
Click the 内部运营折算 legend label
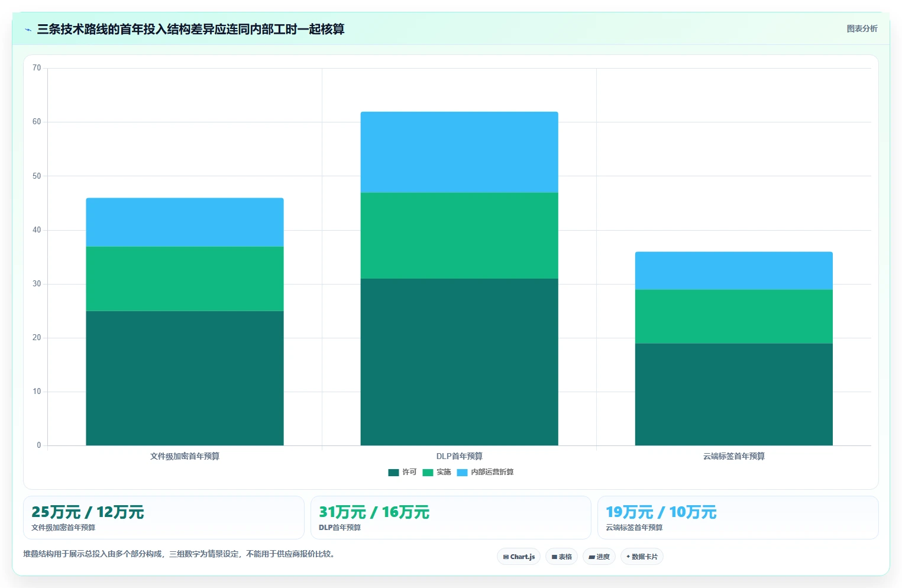[x=492, y=472]
